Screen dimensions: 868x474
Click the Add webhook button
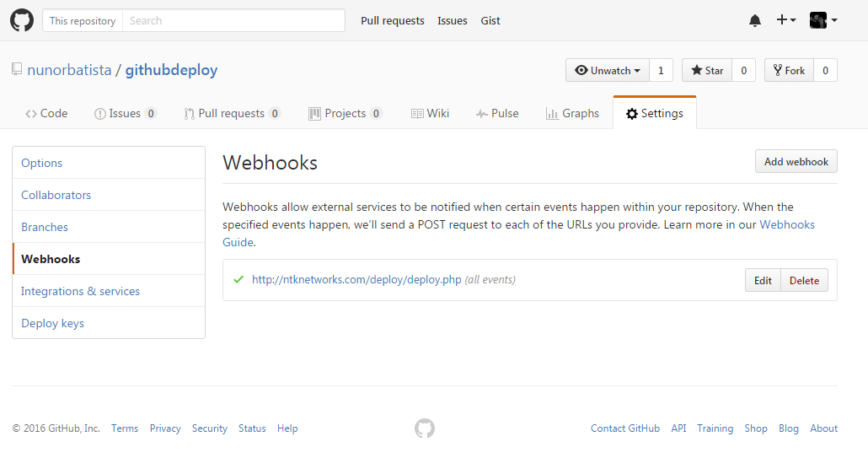click(x=796, y=162)
